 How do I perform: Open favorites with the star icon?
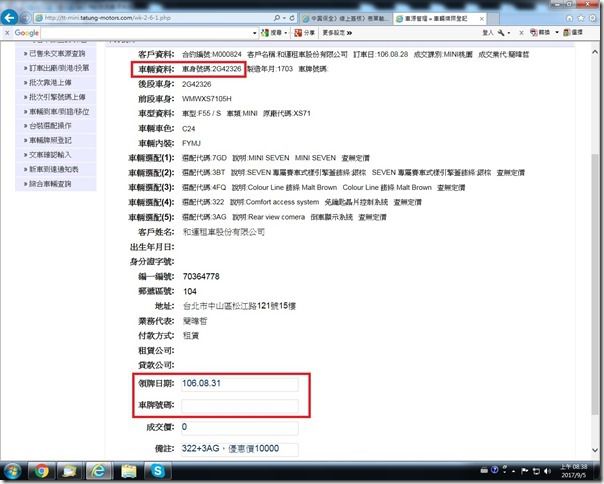[581, 18]
